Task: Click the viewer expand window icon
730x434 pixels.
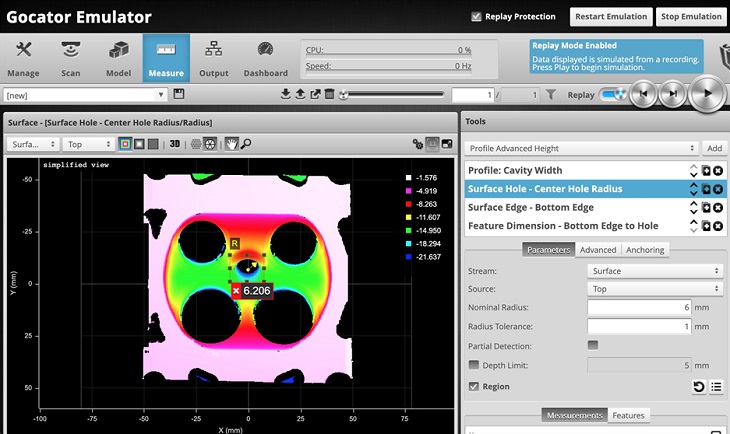Action: (x=447, y=144)
